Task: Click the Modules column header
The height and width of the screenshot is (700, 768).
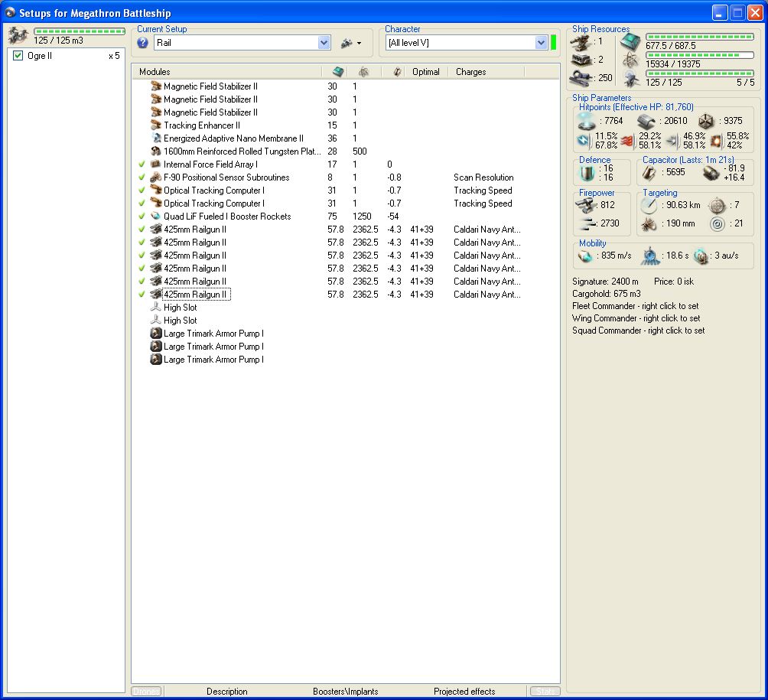Action: point(155,71)
